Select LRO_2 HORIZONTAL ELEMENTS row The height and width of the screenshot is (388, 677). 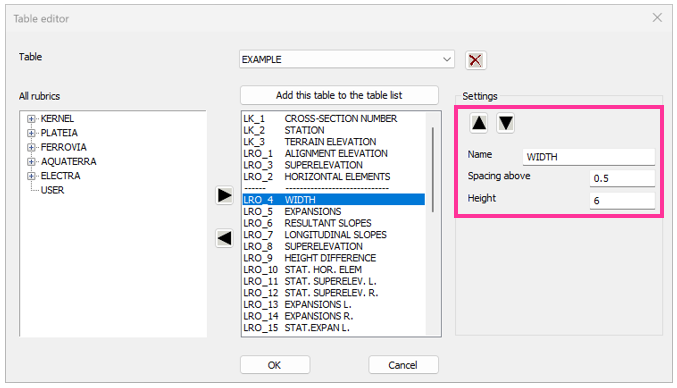coord(333,177)
